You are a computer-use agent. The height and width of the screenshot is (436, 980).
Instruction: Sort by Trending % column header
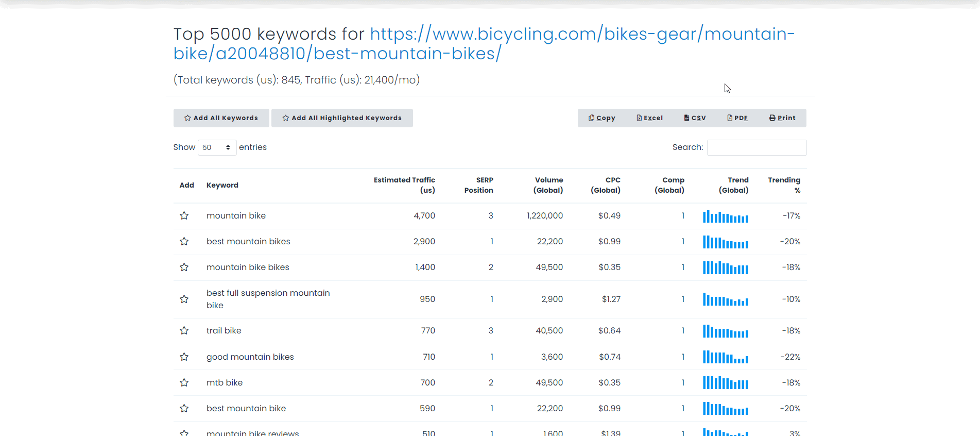784,185
